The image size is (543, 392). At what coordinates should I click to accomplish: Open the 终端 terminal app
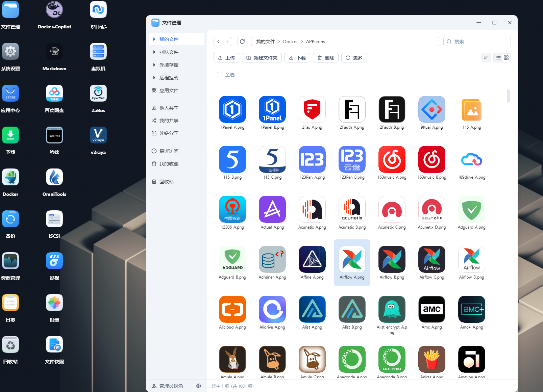pos(54,135)
